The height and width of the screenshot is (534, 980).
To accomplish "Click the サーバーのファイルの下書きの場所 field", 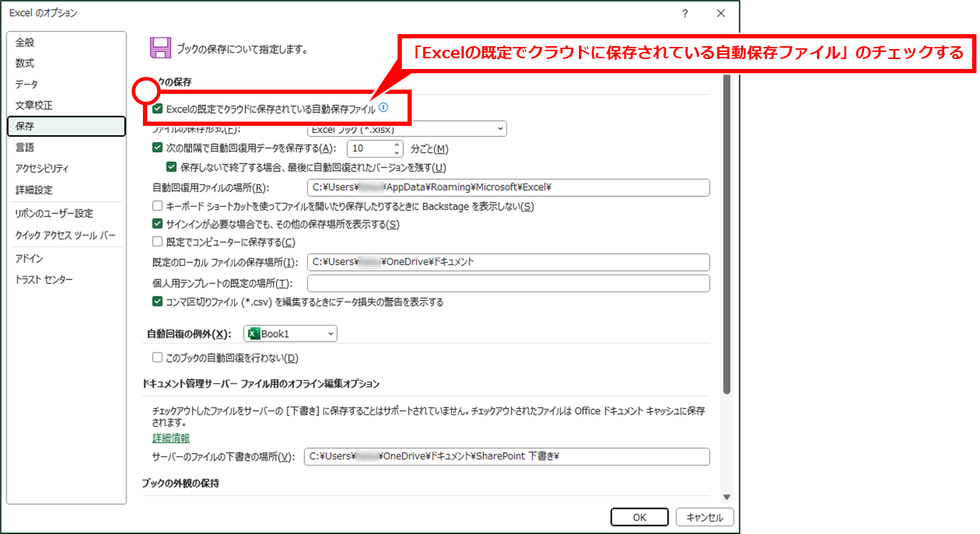I will click(x=506, y=456).
